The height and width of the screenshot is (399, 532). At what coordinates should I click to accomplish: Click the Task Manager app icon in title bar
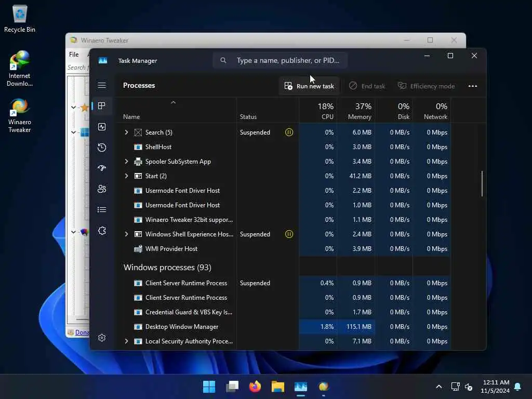click(x=103, y=60)
